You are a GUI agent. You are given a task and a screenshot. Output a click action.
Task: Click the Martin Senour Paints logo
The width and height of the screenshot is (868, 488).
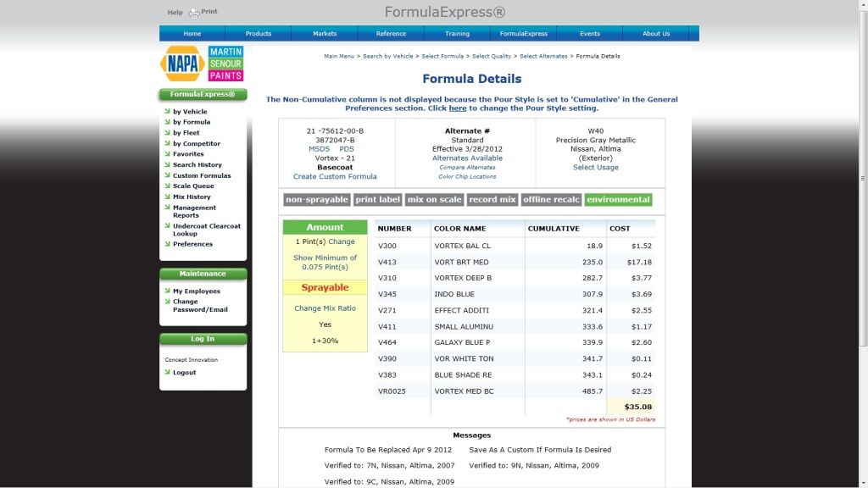[225, 64]
